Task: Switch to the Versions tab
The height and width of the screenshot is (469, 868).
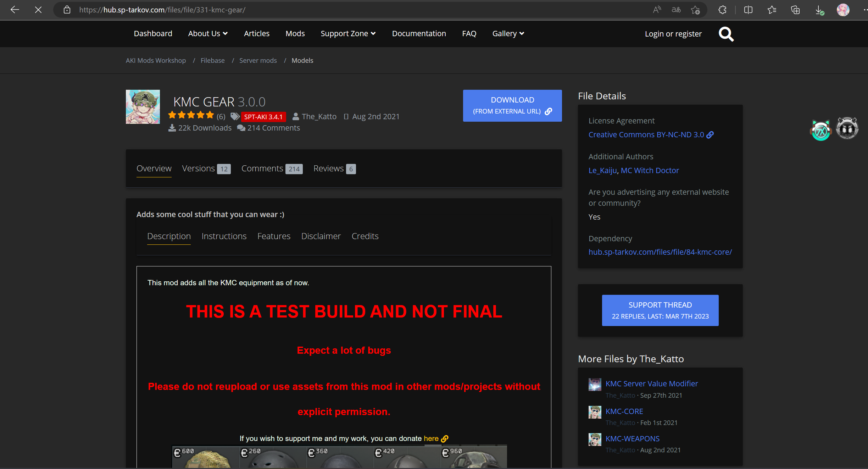Action: [x=206, y=169]
